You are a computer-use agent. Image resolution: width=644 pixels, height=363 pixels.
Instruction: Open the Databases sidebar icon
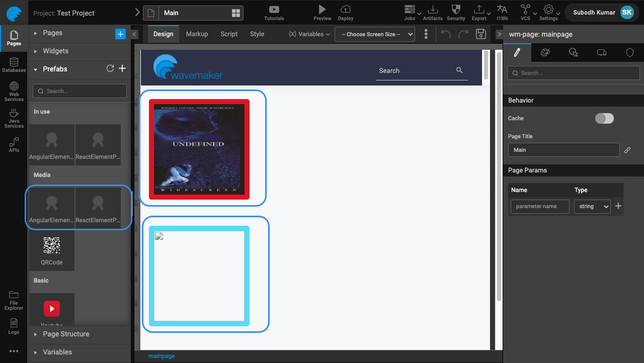tap(14, 65)
